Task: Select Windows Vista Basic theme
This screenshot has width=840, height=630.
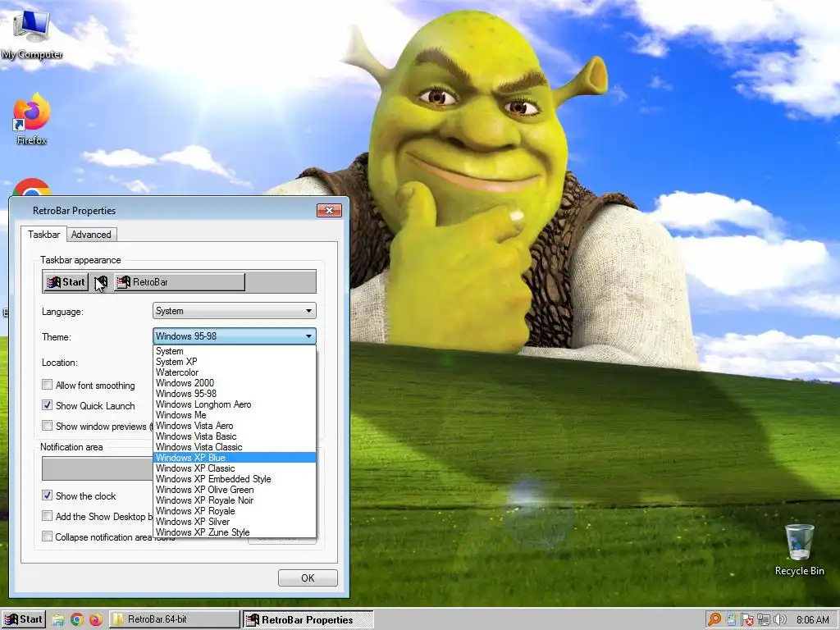Action: tap(235, 436)
